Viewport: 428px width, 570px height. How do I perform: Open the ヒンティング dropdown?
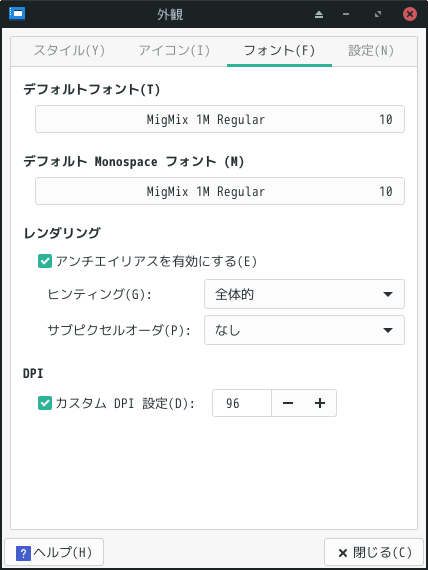304,294
